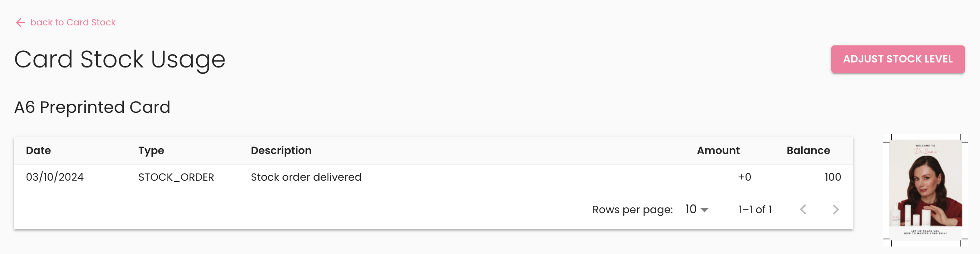Click the back arrow icon
Viewport: 980px width, 254px height.
[20, 22]
